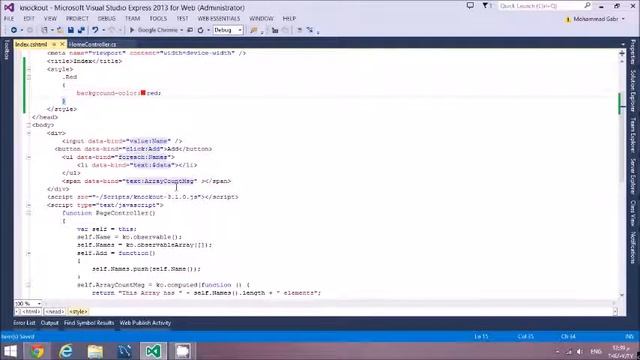Click the Save All toolbar icon

[x=81, y=30]
